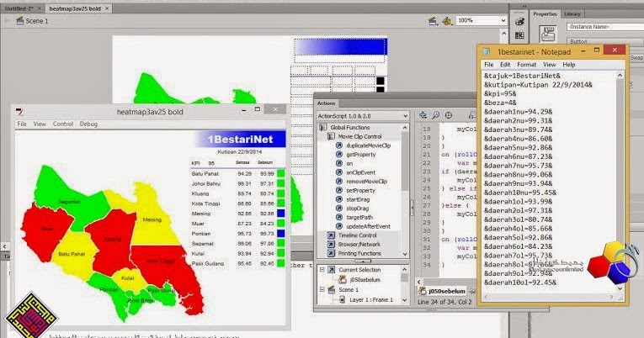Viewport: 644px width, 338px height.
Task: Collapse the Scene 1 node in script navigator
Action: (x=322, y=289)
